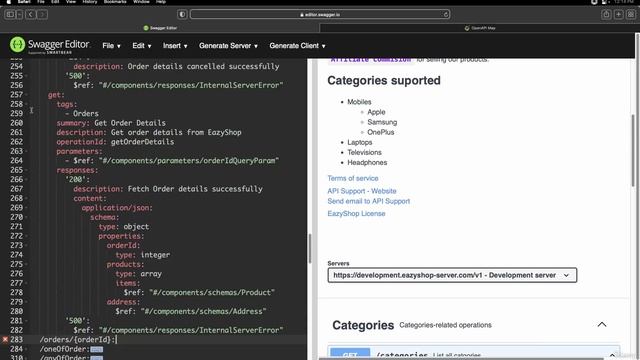Click the OnePlus list item in preview
The height and width of the screenshot is (360, 640).
tap(380, 132)
